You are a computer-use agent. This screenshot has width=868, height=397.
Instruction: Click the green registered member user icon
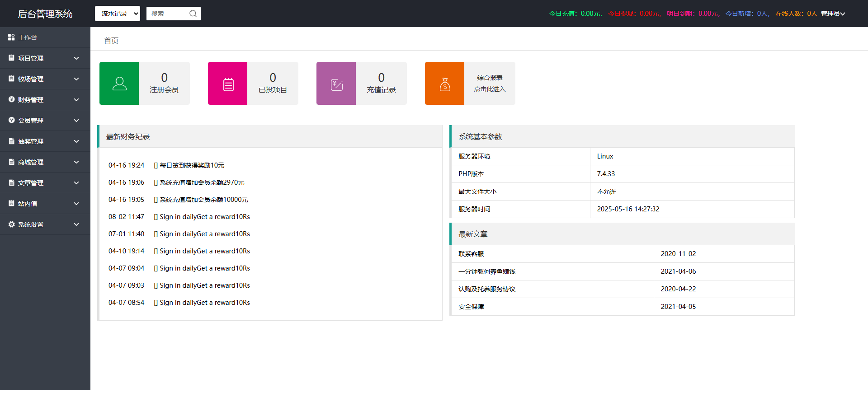(119, 84)
